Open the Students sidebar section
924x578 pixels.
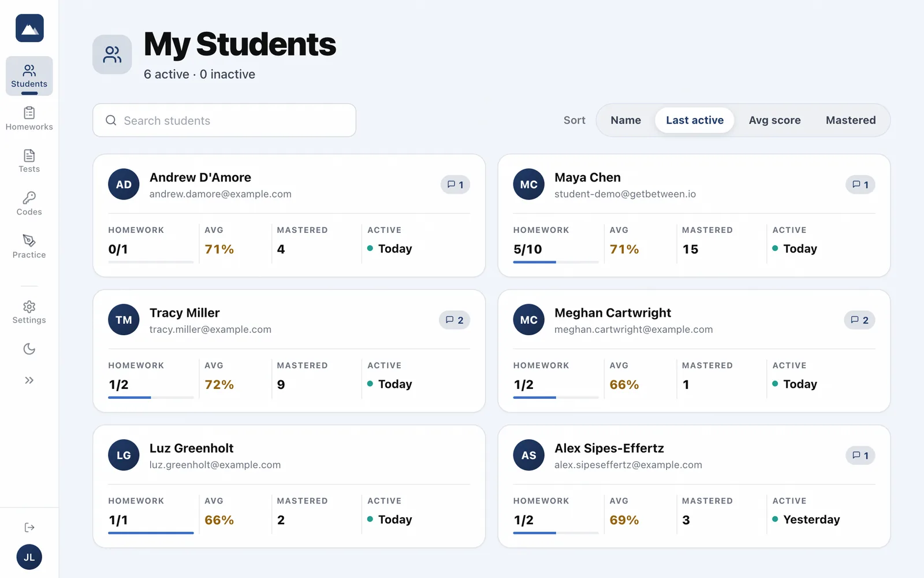(x=29, y=76)
